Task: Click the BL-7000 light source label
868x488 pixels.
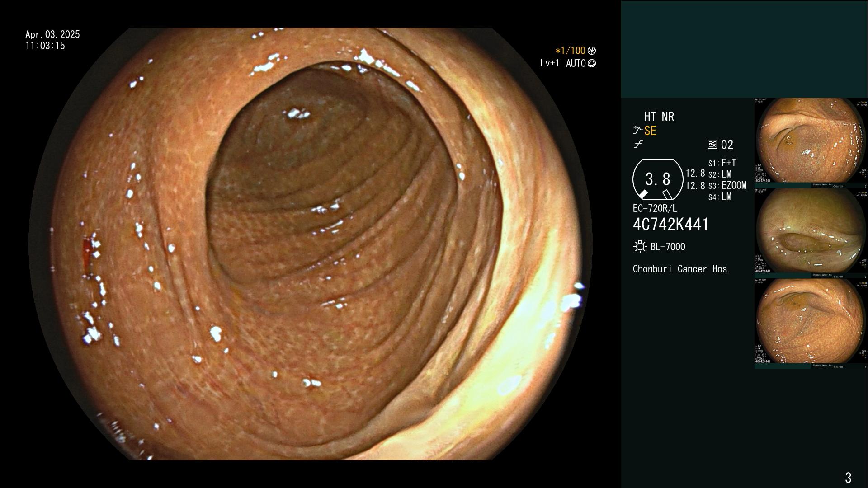Action: (668, 247)
